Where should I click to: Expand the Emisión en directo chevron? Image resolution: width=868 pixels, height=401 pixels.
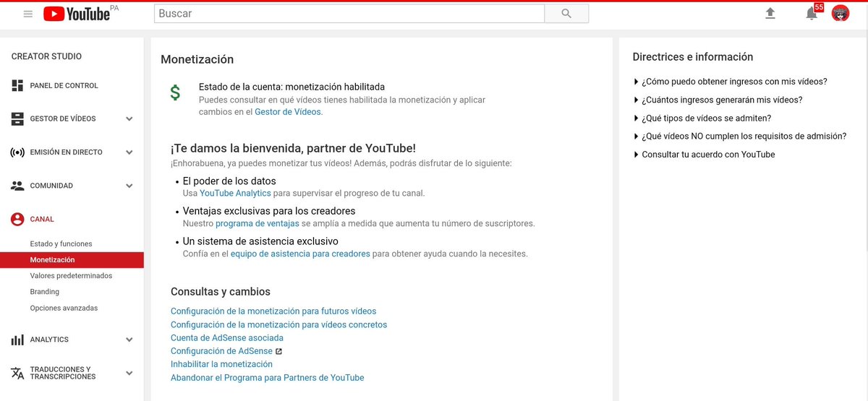[x=129, y=152]
